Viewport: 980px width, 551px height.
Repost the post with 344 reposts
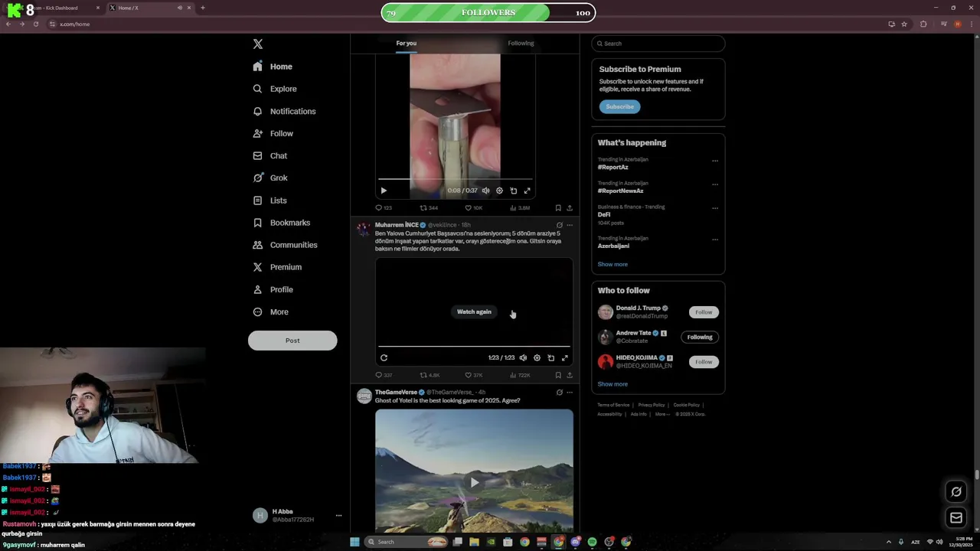coord(429,207)
